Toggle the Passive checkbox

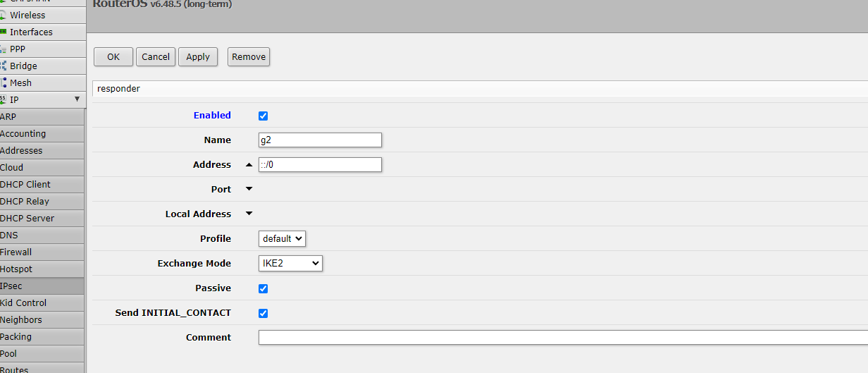[x=263, y=288]
